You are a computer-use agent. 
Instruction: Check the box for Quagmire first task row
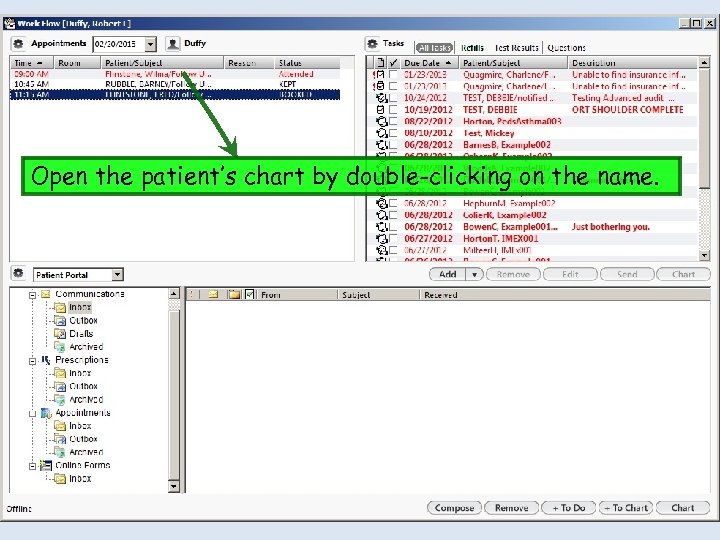point(393,74)
